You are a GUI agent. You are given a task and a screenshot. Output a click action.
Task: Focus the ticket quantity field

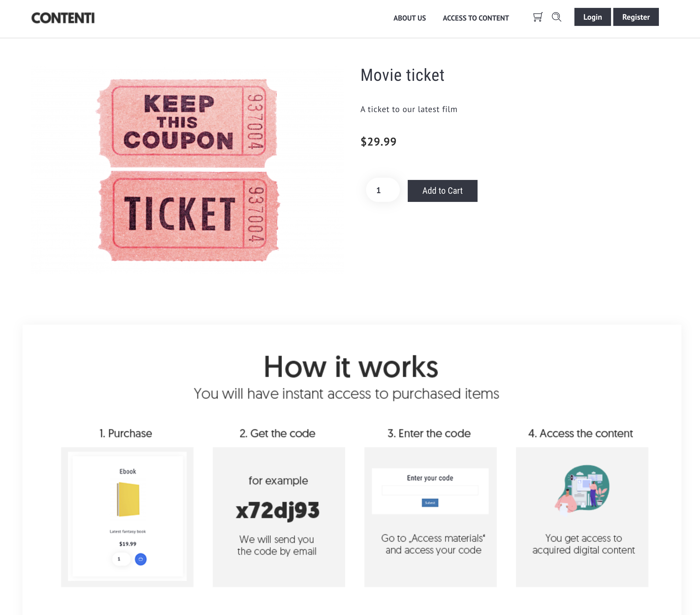383,190
